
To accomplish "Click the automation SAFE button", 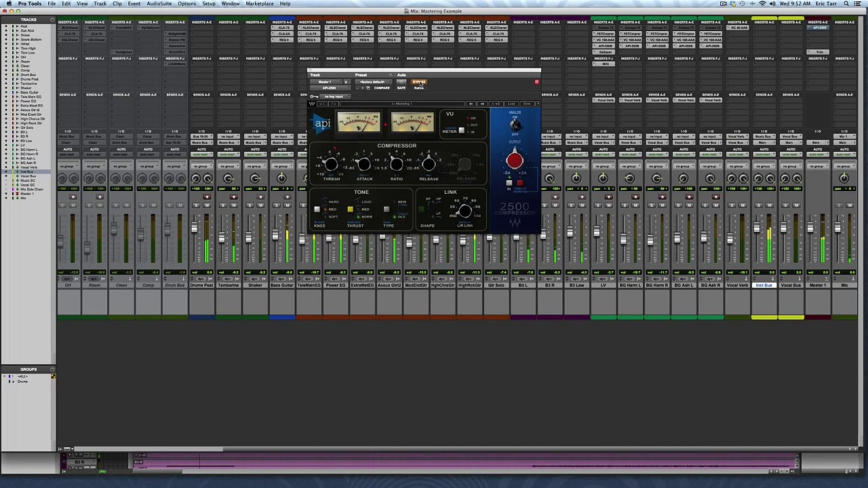I will pyautogui.click(x=401, y=88).
